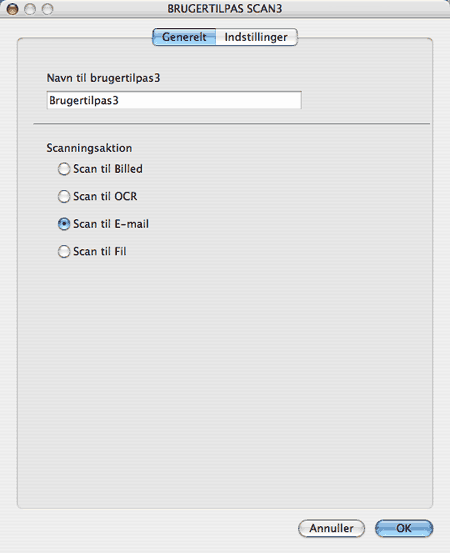This screenshot has width=450, height=553.
Task: Confirm settings with the OK button
Action: (x=404, y=528)
